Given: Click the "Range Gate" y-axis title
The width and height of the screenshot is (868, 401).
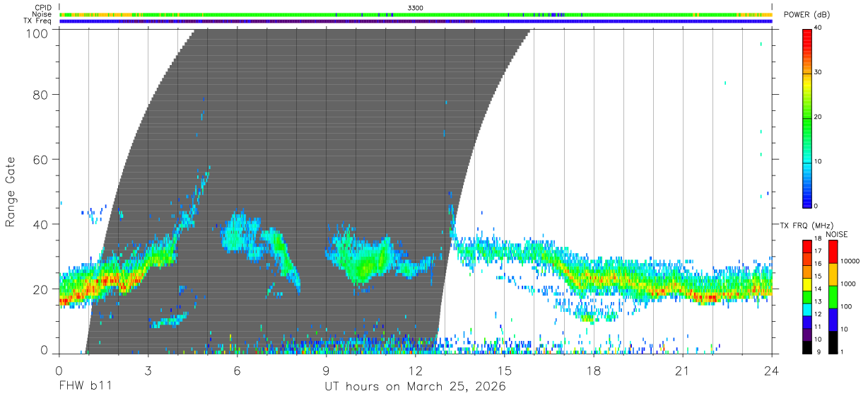Looking at the screenshot, I should click(11, 192).
